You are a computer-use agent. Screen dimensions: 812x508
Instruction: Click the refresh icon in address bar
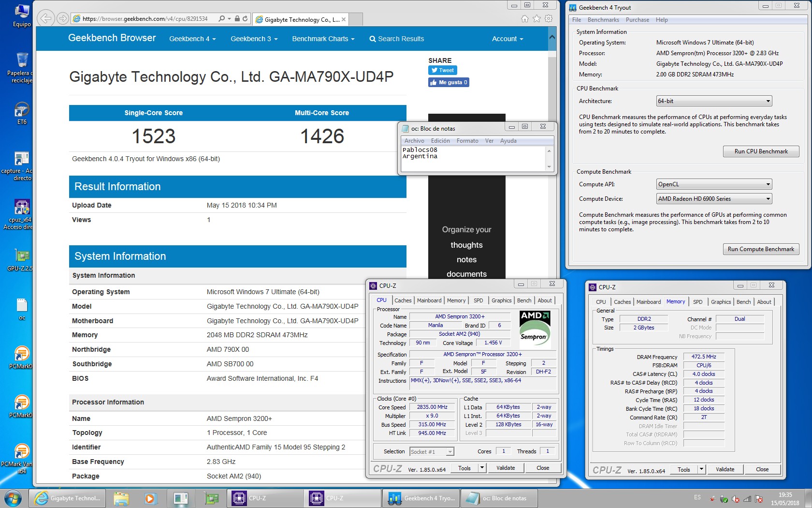pos(245,19)
